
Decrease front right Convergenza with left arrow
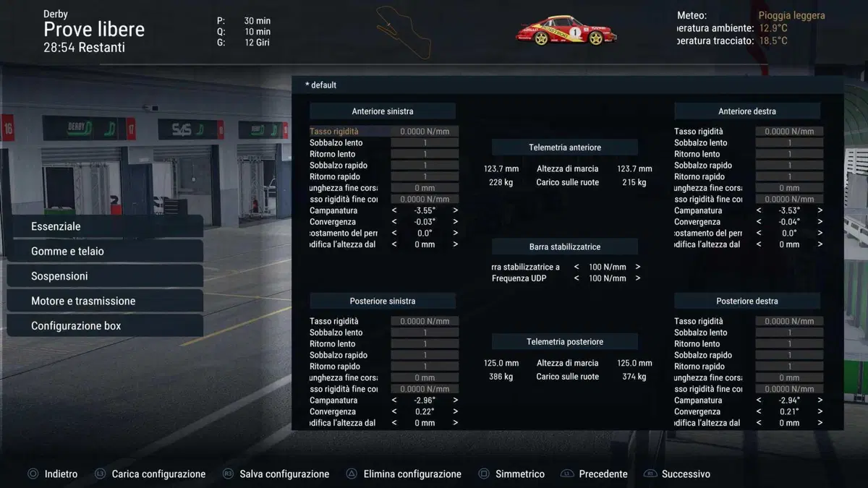tap(759, 222)
